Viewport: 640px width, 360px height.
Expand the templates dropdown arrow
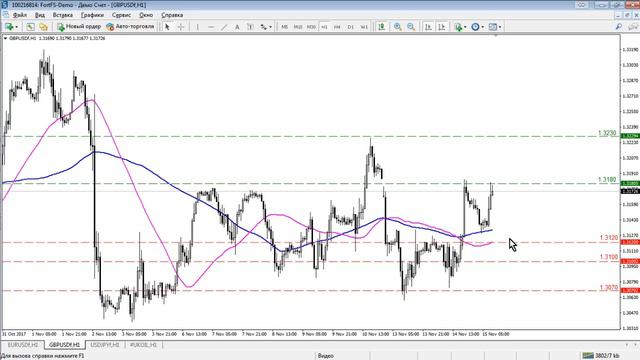500,27
